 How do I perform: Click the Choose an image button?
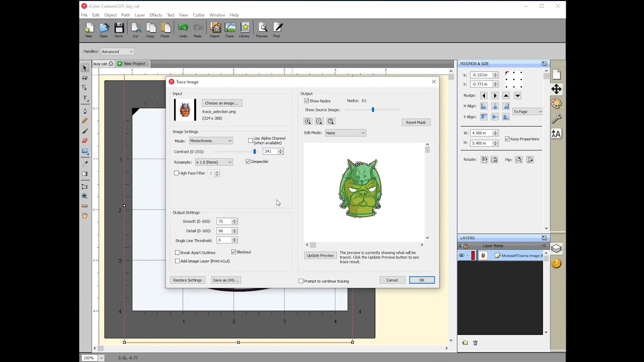pos(221,103)
